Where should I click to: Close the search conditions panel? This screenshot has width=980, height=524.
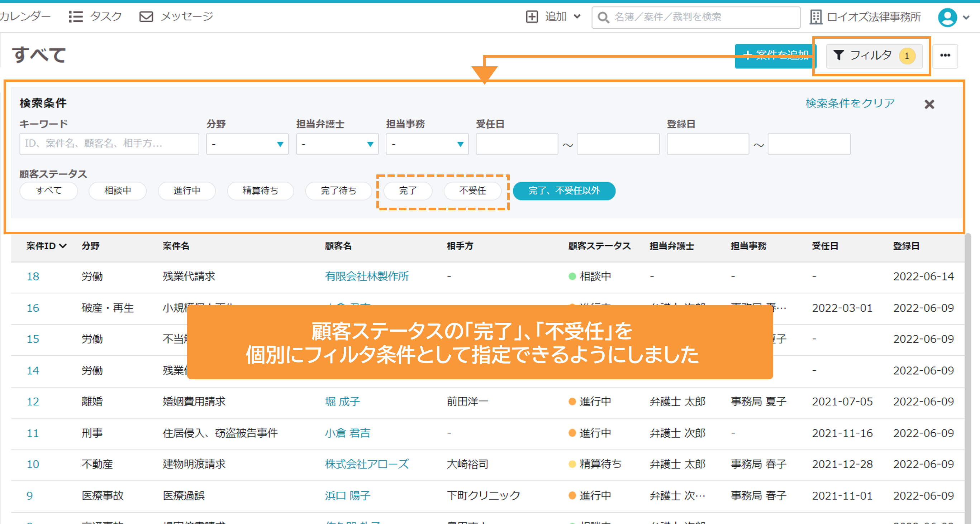pyautogui.click(x=929, y=104)
